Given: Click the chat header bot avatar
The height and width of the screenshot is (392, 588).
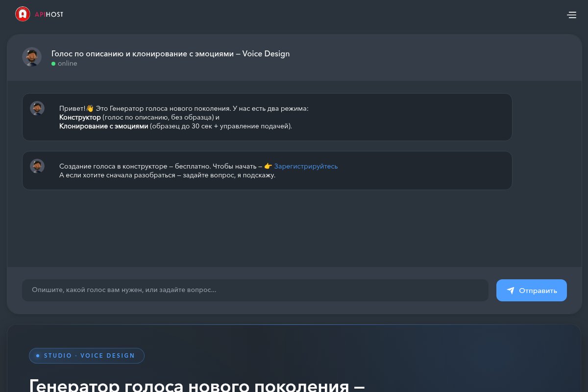Looking at the screenshot, I should [x=32, y=57].
